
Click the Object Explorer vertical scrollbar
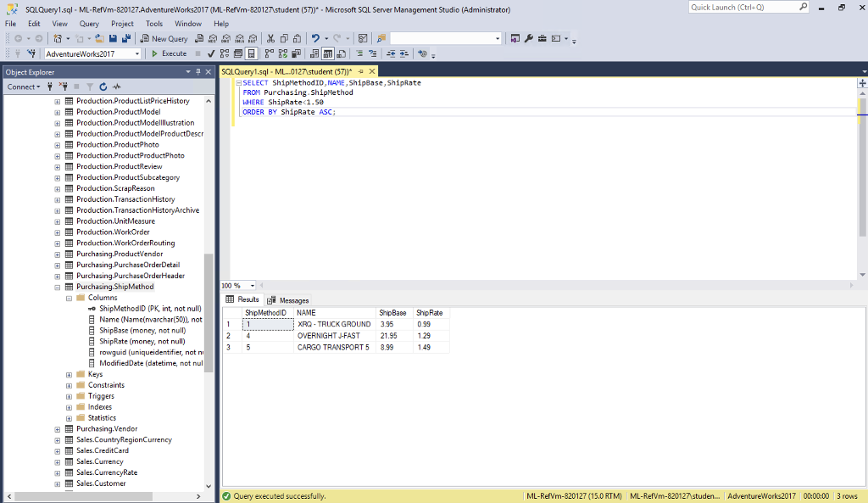point(209,314)
